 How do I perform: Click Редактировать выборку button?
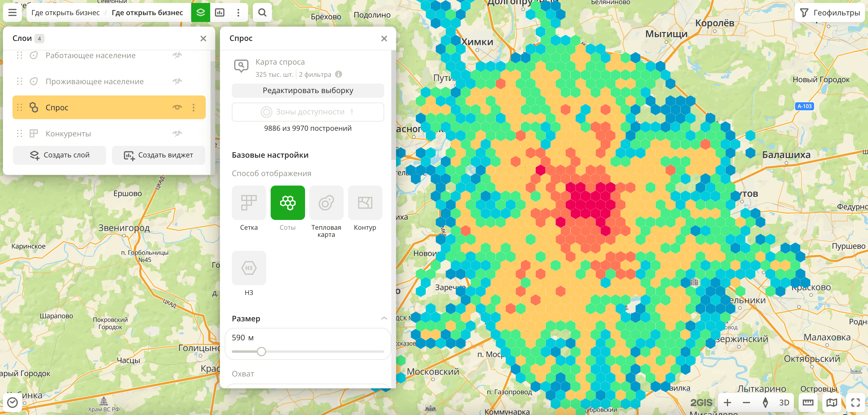pos(308,91)
